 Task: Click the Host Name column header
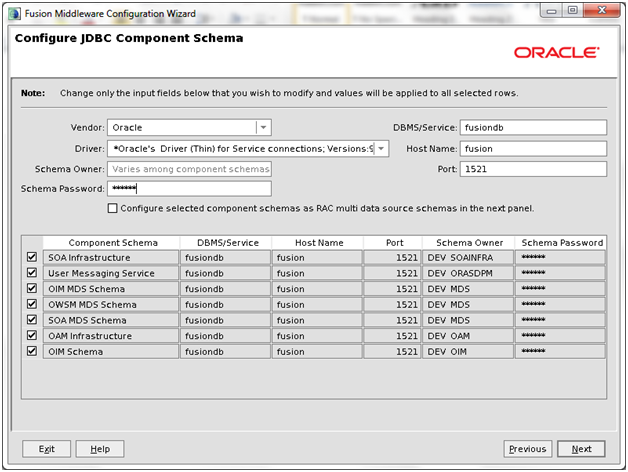[318, 242]
